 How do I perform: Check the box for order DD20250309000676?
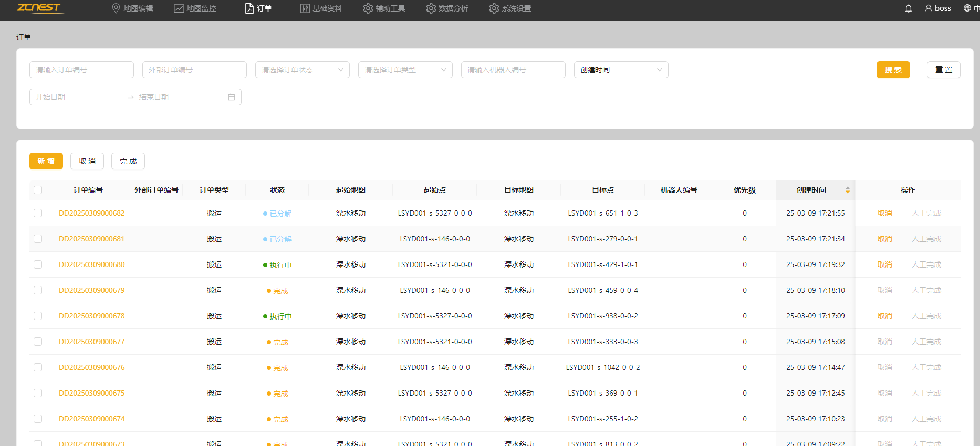click(x=38, y=367)
